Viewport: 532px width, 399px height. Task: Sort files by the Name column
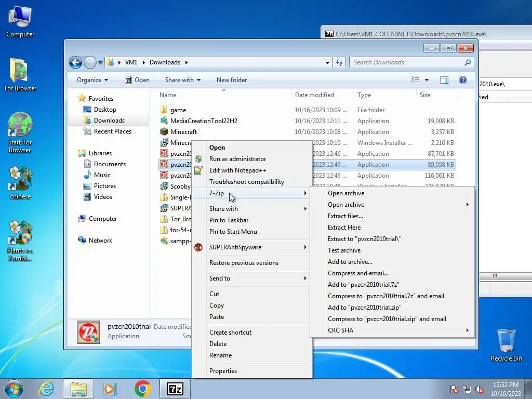[224, 95]
